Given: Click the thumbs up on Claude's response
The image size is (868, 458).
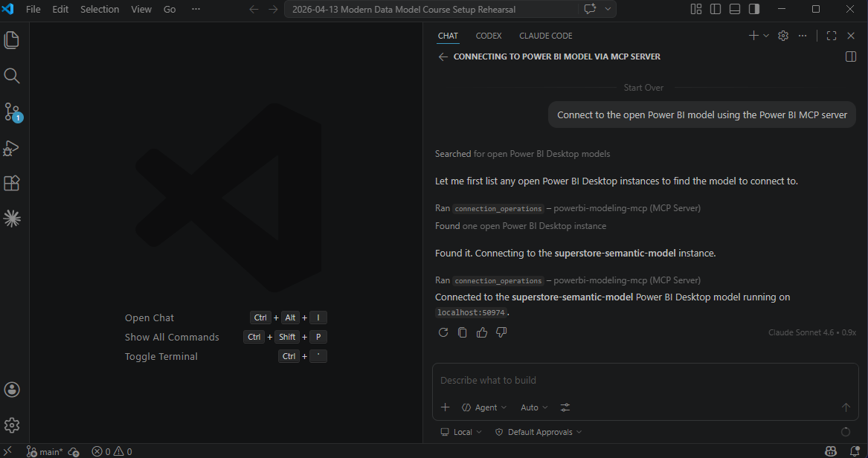Looking at the screenshot, I should pos(482,332).
